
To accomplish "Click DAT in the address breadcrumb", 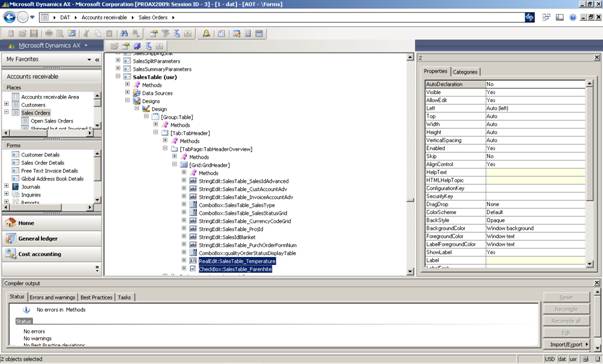I will [65, 17].
